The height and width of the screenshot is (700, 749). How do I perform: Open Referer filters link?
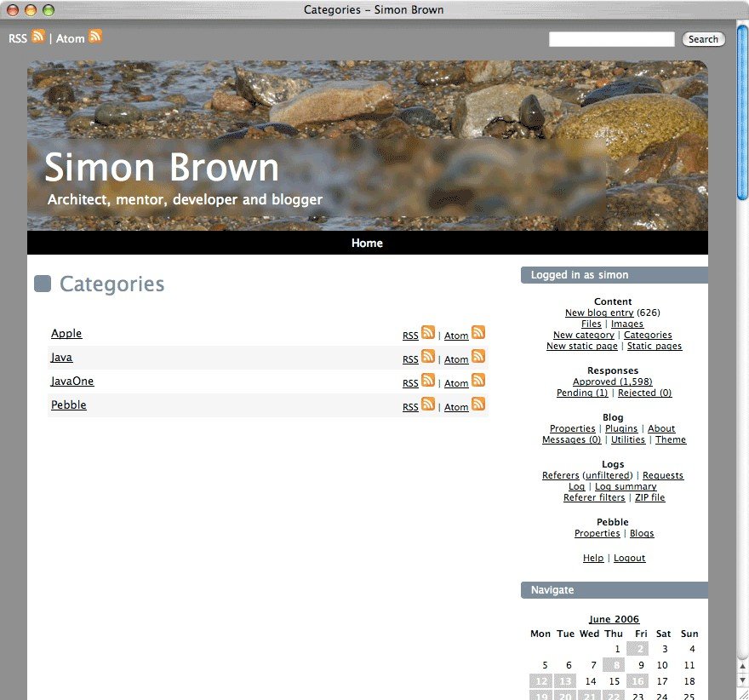pos(594,497)
